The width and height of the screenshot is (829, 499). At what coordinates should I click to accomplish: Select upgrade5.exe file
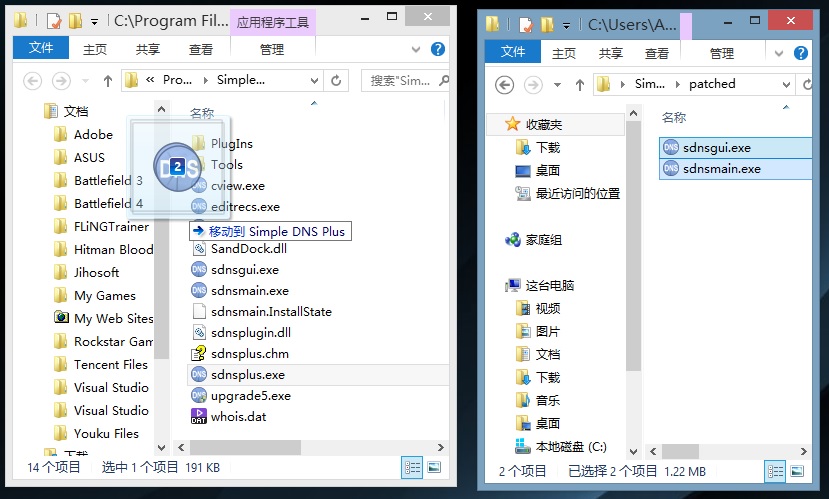click(241, 396)
